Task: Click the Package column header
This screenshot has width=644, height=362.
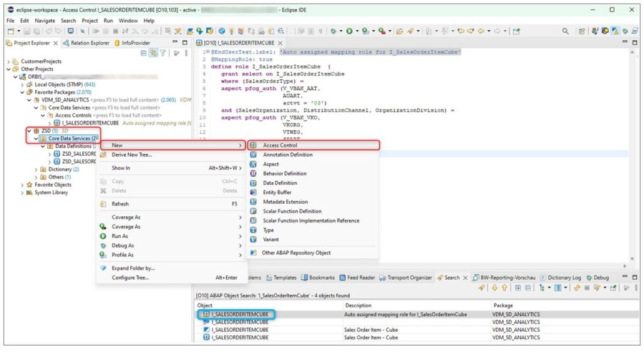Action: (x=565, y=305)
